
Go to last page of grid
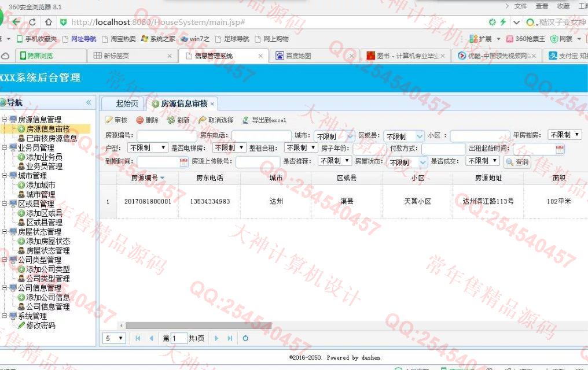[230, 339]
